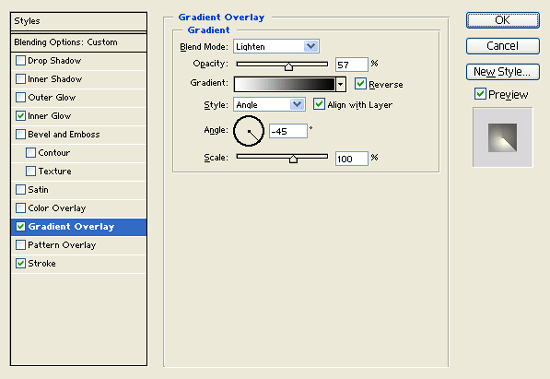The width and height of the screenshot is (550, 379).
Task: Enable the Outer Glow checkbox
Action: (21, 97)
